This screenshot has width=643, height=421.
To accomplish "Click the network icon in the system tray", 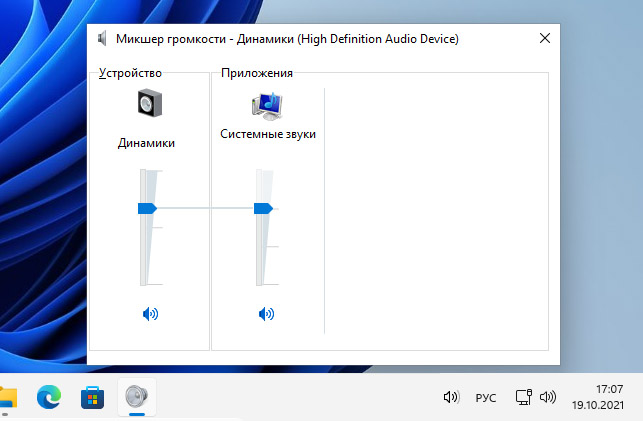I will (x=524, y=397).
